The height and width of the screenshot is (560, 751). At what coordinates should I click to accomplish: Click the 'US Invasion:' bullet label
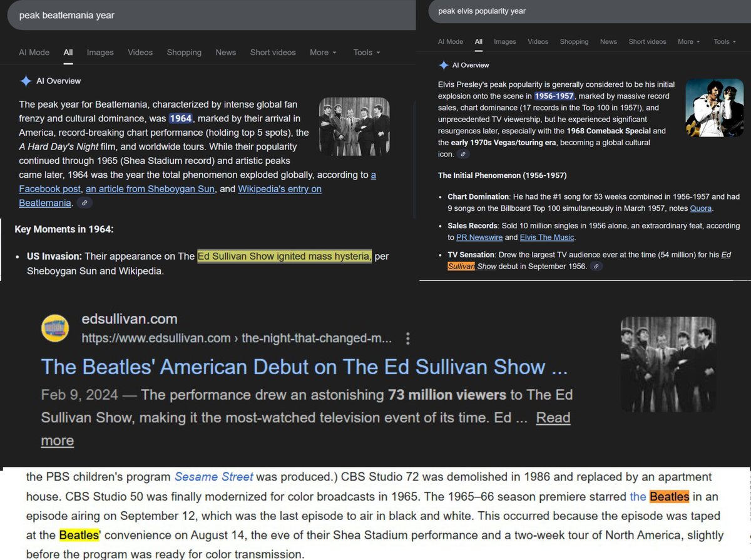[x=54, y=256]
